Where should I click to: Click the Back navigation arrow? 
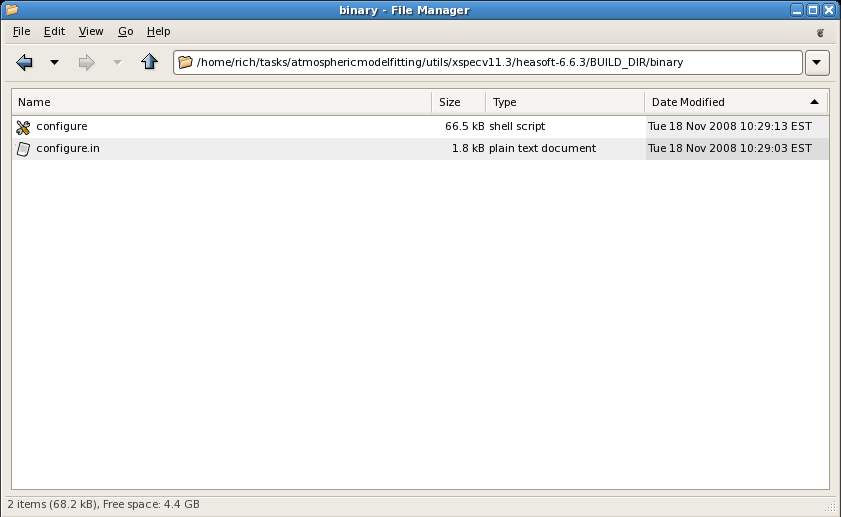point(25,62)
